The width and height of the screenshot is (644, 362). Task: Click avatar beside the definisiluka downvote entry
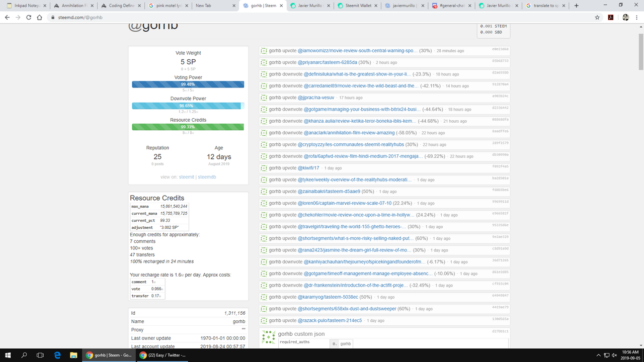click(x=264, y=74)
